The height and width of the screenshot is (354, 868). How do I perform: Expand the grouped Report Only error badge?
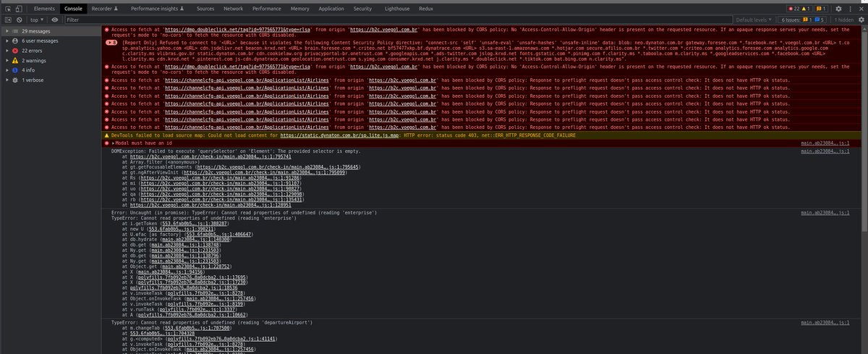tap(111, 43)
